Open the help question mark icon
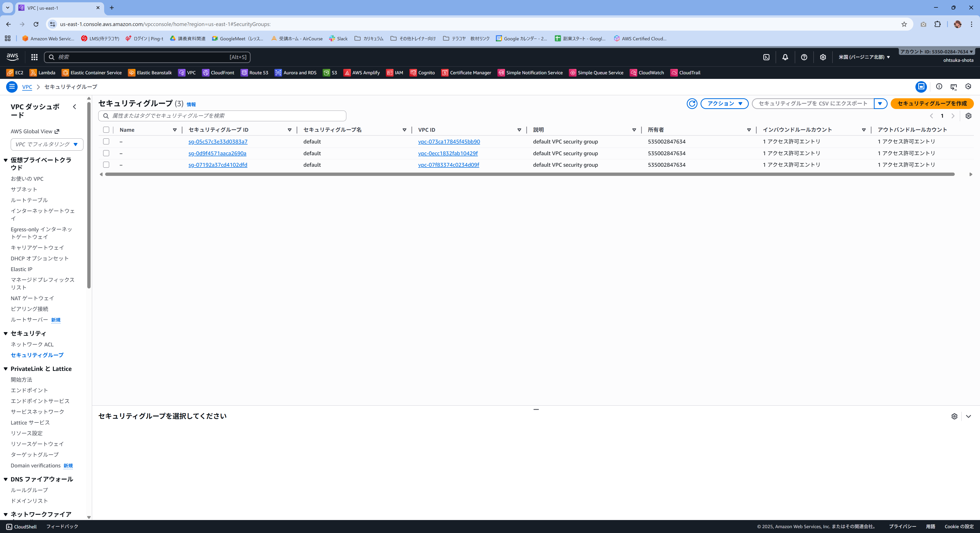The height and width of the screenshot is (533, 980). tap(804, 57)
